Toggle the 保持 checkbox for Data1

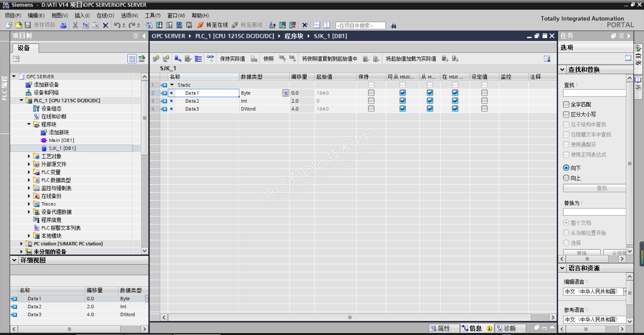[371, 93]
